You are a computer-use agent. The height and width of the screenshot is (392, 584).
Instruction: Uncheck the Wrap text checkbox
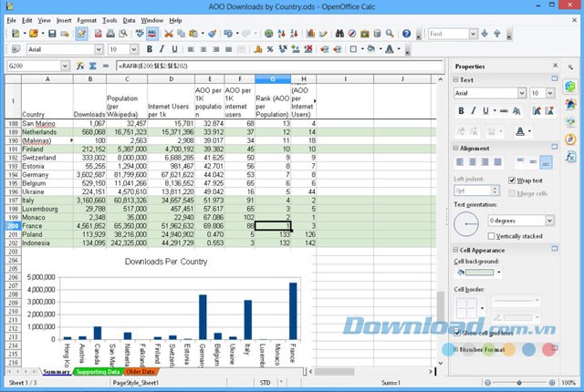[512, 181]
